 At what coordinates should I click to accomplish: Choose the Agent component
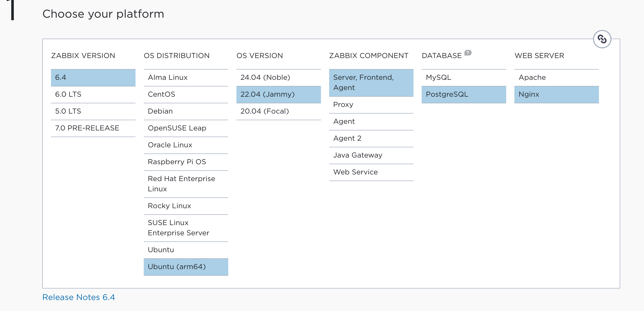371,122
